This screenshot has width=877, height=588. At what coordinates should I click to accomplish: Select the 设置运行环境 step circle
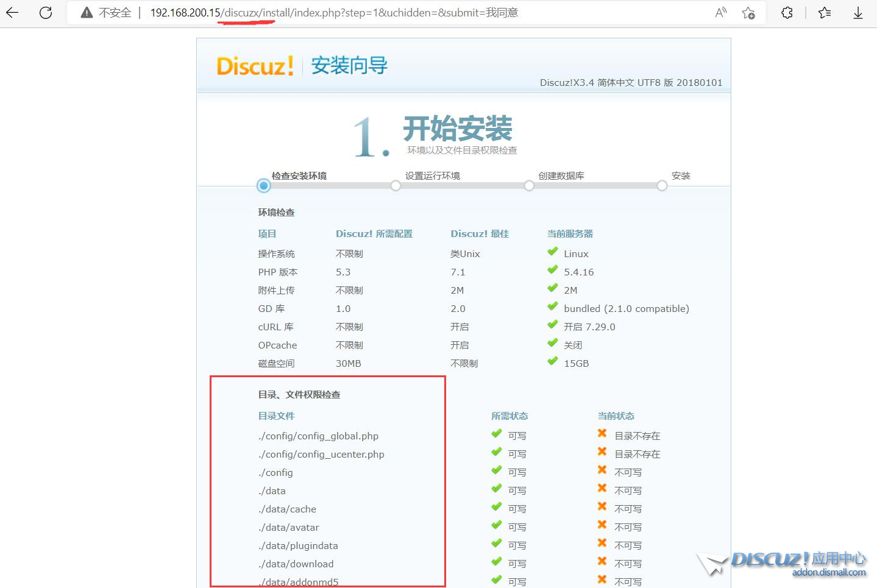tap(396, 186)
